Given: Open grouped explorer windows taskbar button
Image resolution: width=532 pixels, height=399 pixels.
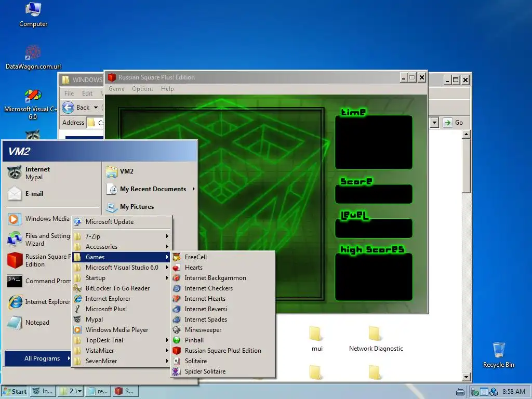Looking at the screenshot, I should (x=70, y=392).
